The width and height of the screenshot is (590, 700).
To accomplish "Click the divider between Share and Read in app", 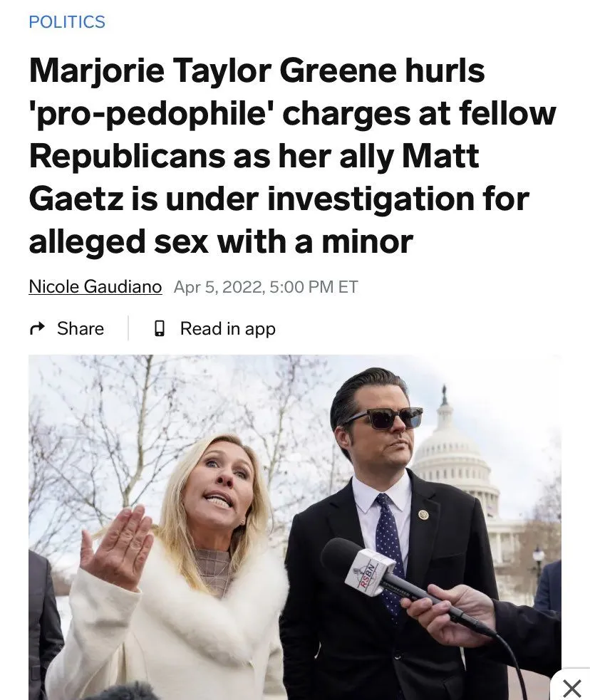I will [x=128, y=328].
